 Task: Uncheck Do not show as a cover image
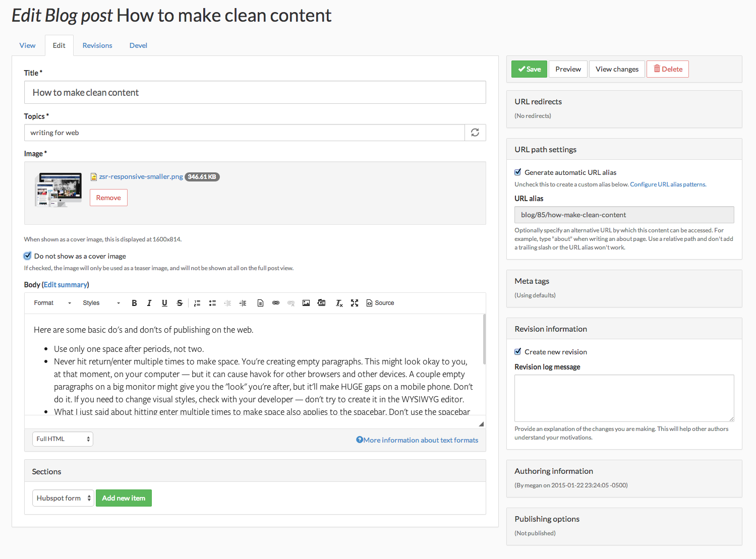pyautogui.click(x=27, y=256)
